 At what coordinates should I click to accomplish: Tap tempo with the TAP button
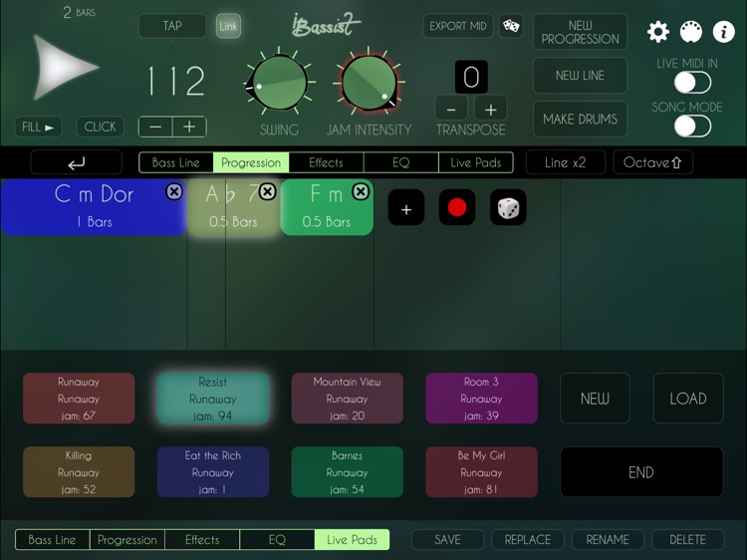(172, 26)
